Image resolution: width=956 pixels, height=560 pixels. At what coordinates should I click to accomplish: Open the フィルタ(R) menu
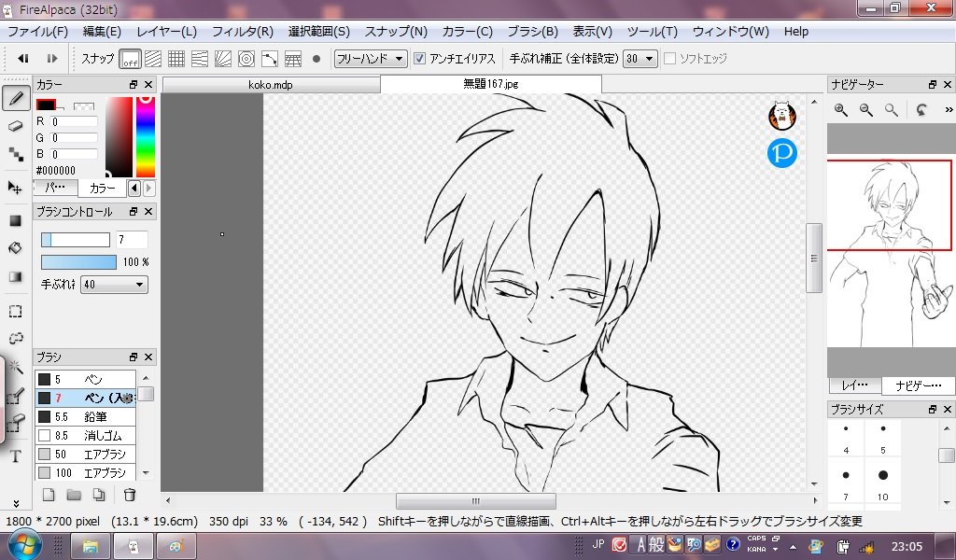pyautogui.click(x=242, y=32)
